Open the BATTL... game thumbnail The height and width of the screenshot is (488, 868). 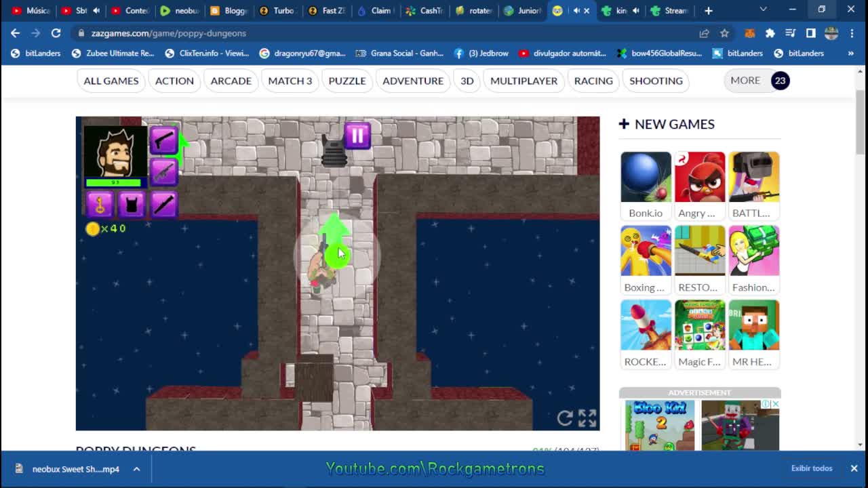click(754, 186)
